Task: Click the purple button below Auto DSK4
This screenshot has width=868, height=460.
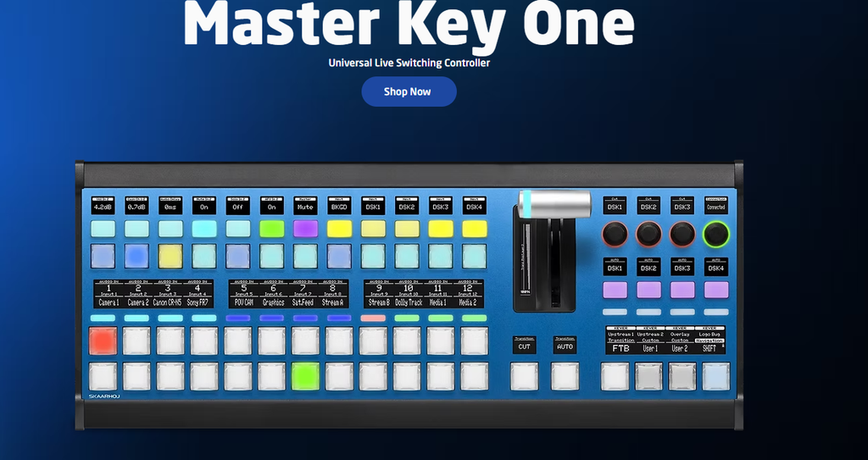Action: coord(715,290)
